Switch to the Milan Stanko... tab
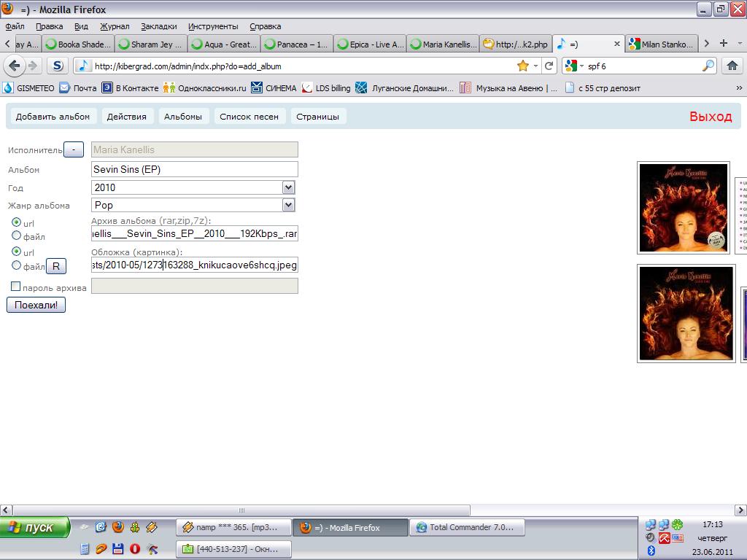 coord(662,44)
